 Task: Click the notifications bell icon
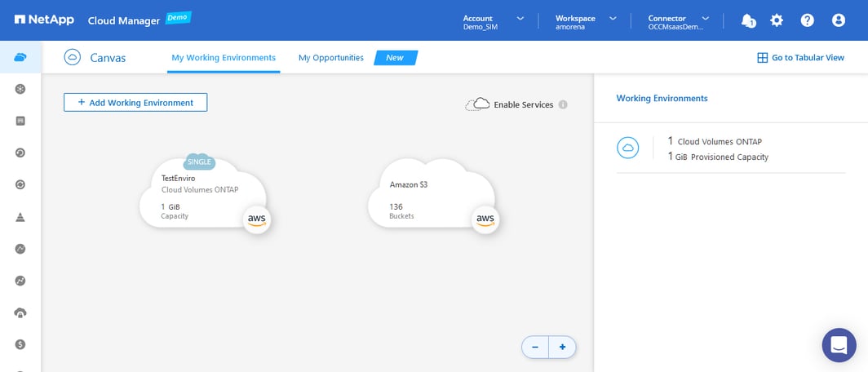pyautogui.click(x=747, y=20)
